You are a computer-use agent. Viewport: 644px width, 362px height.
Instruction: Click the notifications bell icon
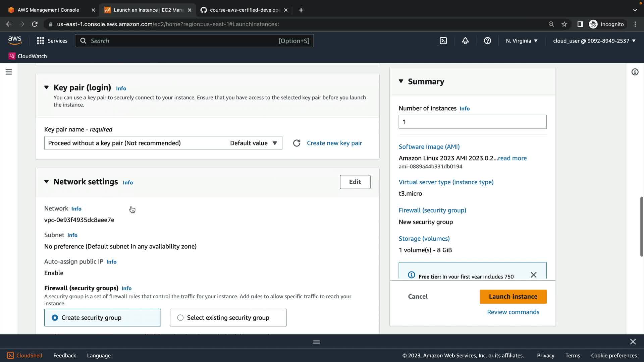point(465,41)
